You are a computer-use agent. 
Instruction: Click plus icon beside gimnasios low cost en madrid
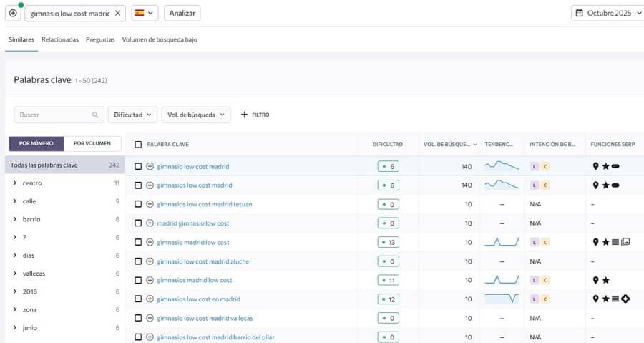click(150, 299)
